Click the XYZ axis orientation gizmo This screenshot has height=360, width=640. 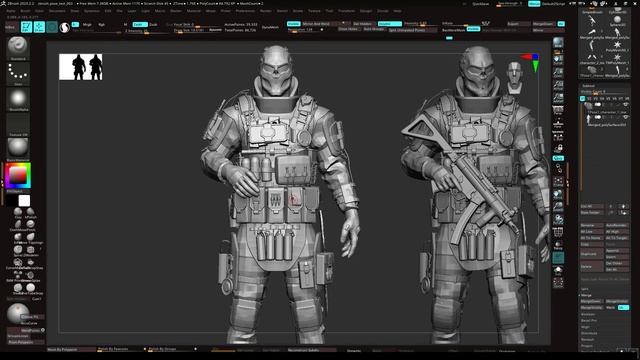point(531,62)
